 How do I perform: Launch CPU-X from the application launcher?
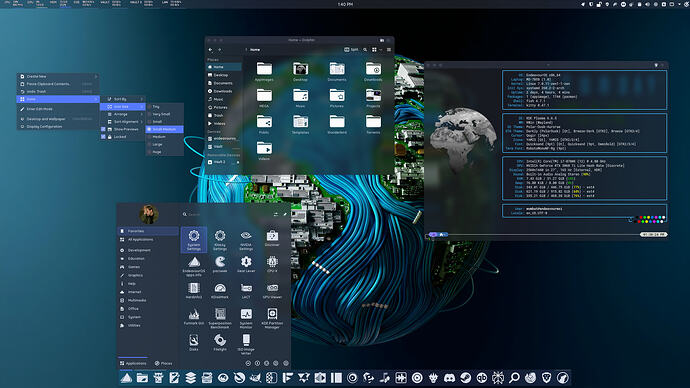272,264
